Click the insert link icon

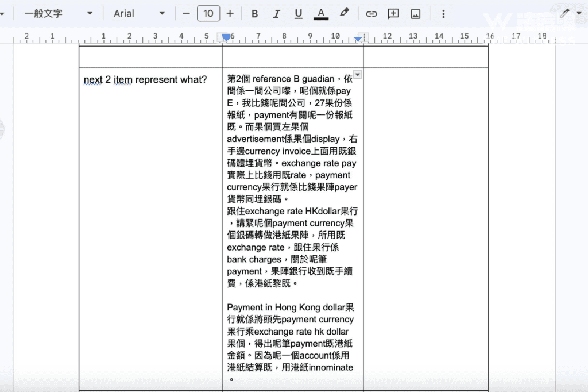(x=372, y=14)
